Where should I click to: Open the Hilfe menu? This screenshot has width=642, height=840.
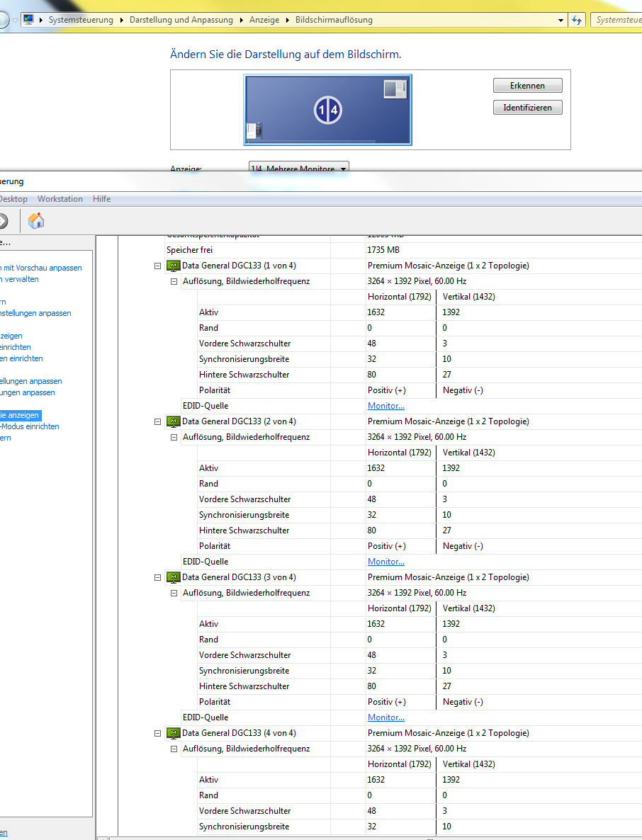pyautogui.click(x=101, y=199)
